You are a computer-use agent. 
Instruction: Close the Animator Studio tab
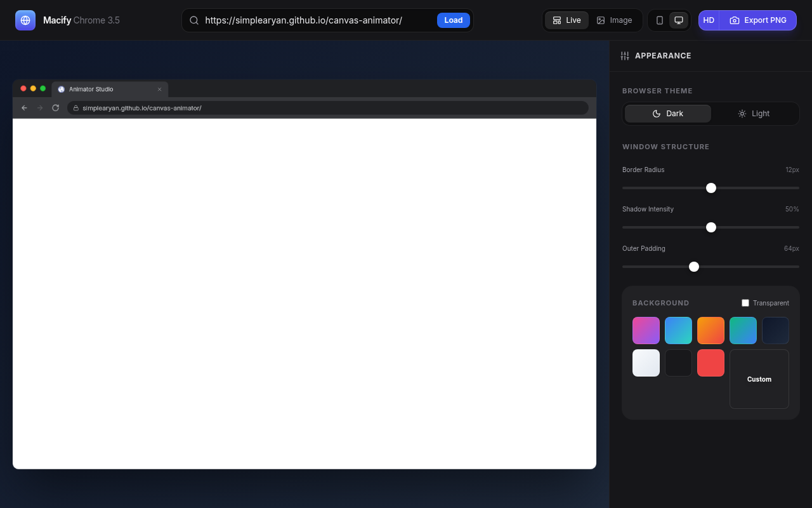[159, 90]
